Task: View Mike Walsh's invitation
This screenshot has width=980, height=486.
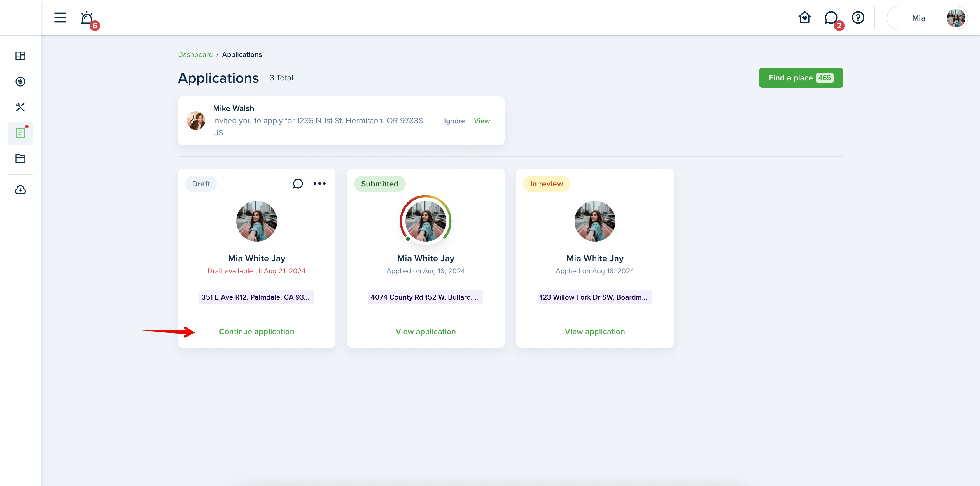Action: (482, 121)
